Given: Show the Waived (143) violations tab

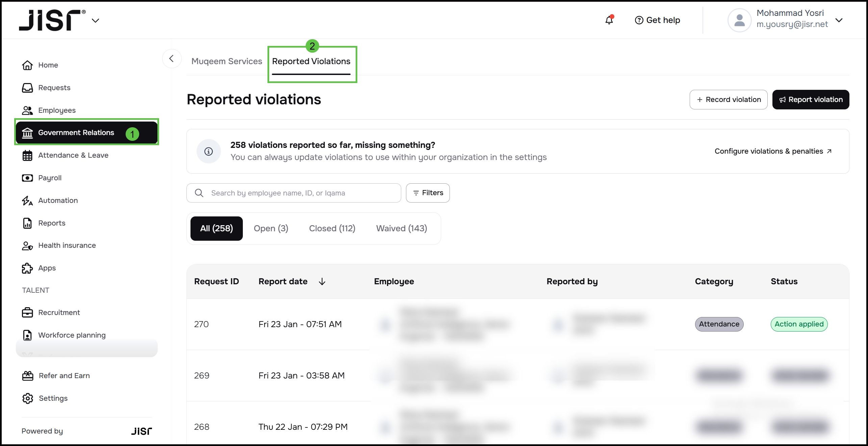Looking at the screenshot, I should (402, 229).
